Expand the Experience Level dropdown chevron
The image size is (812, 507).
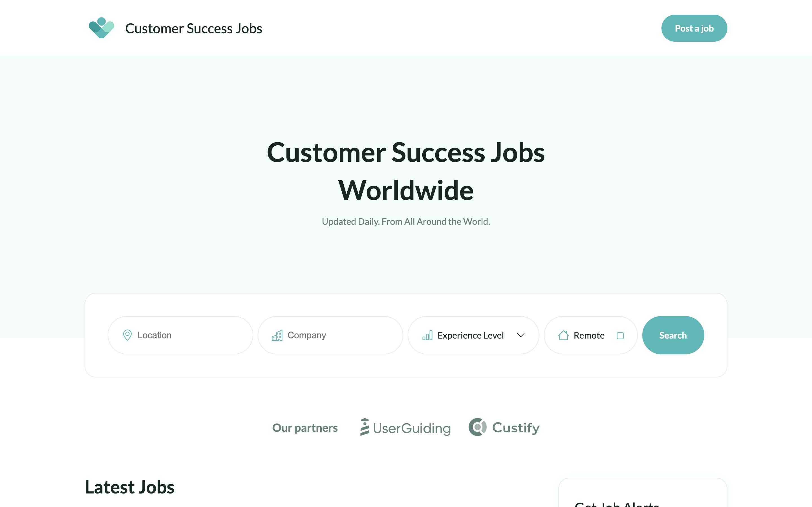point(520,335)
